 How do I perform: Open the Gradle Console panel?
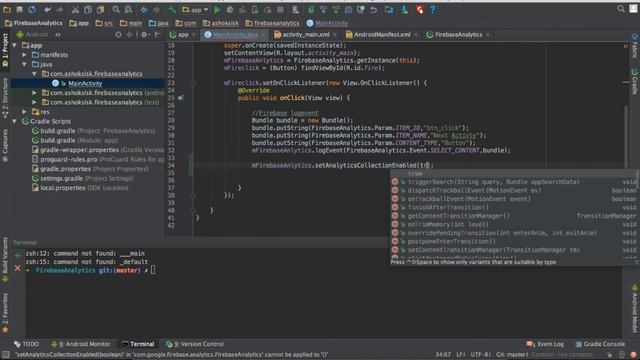(x=600, y=344)
